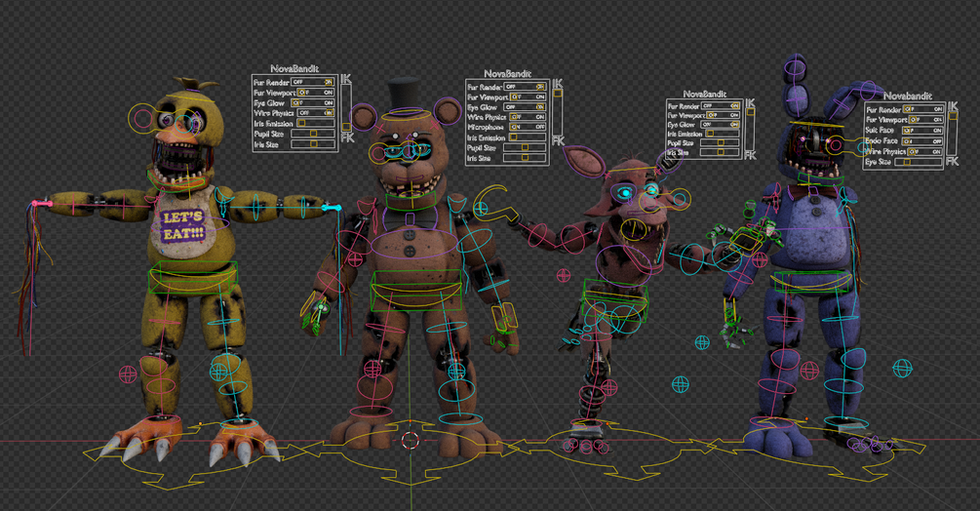Select Bonnie's cyan knee pole sphere
The width and height of the screenshot is (980, 511).
(x=902, y=369)
